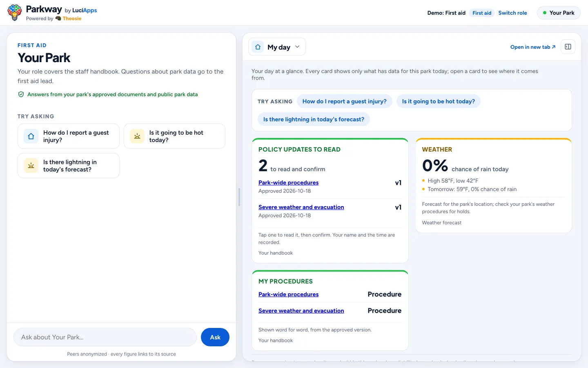Image resolution: width=588 pixels, height=368 pixels.
Task: Click the 'Weather forecast' source text
Action: pos(441,223)
